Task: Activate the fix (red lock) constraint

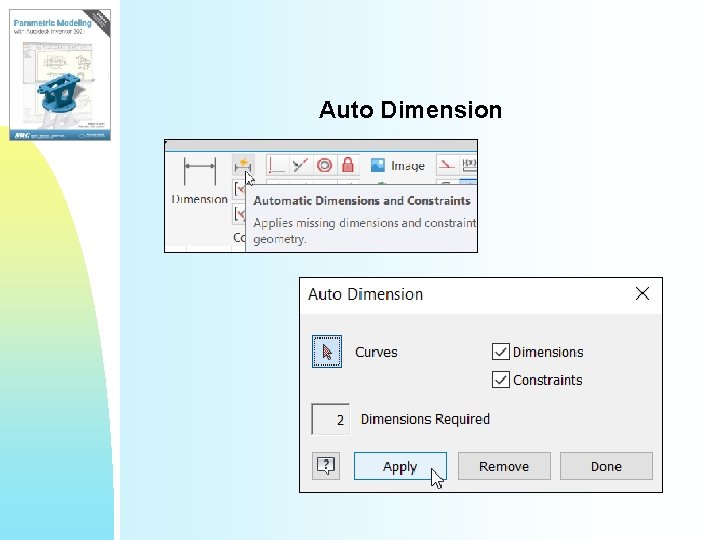Action: [348, 165]
